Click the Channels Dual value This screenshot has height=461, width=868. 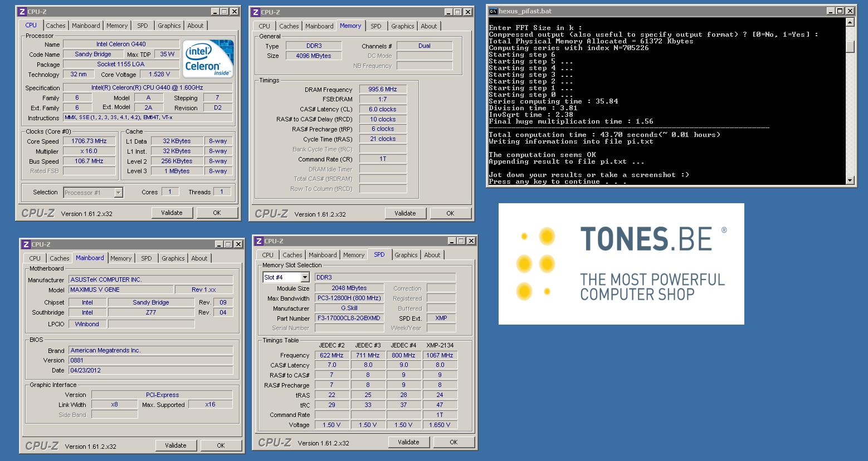click(x=425, y=46)
